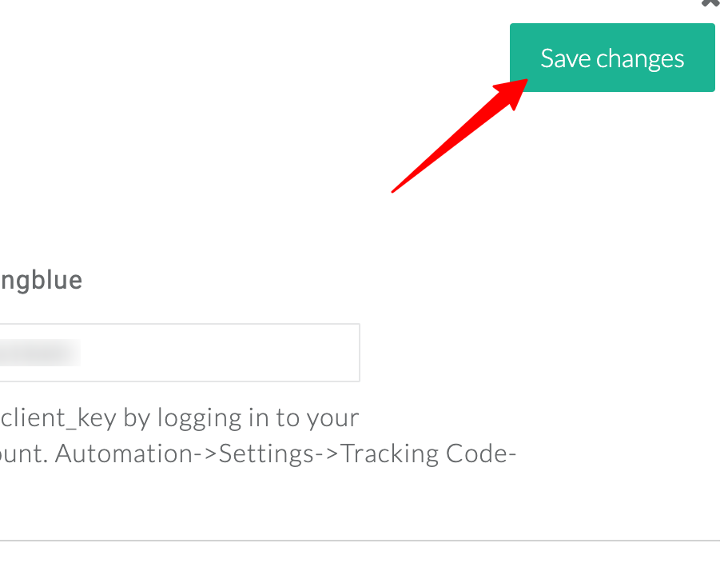Click the green Save changes button
The width and height of the screenshot is (728, 587).
click(612, 58)
